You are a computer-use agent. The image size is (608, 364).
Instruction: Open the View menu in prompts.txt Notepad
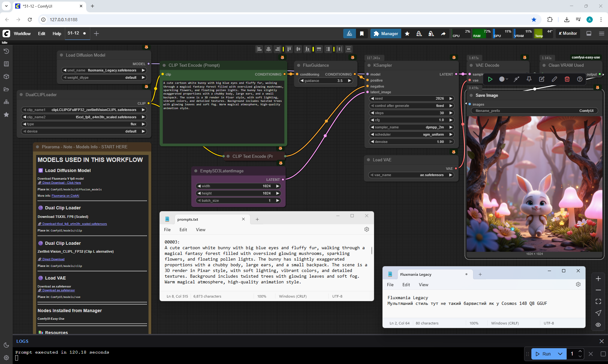pyautogui.click(x=200, y=230)
